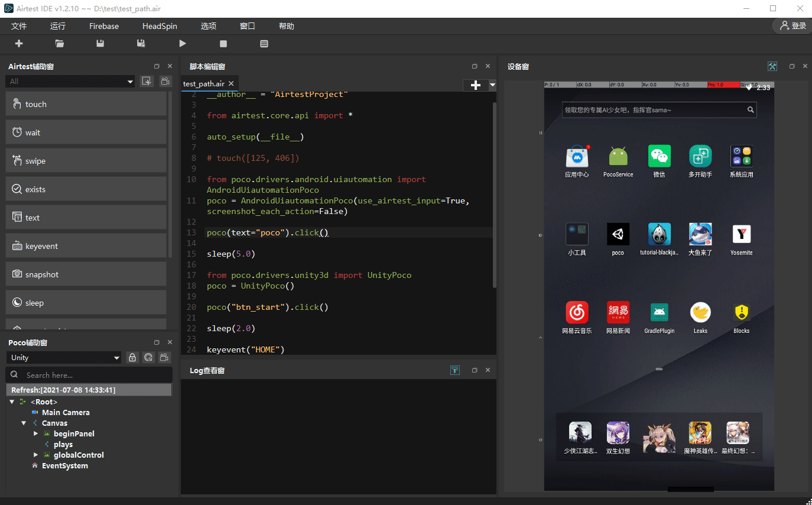Click the wait command button
Image resolution: width=812 pixels, height=505 pixels.
(x=86, y=132)
